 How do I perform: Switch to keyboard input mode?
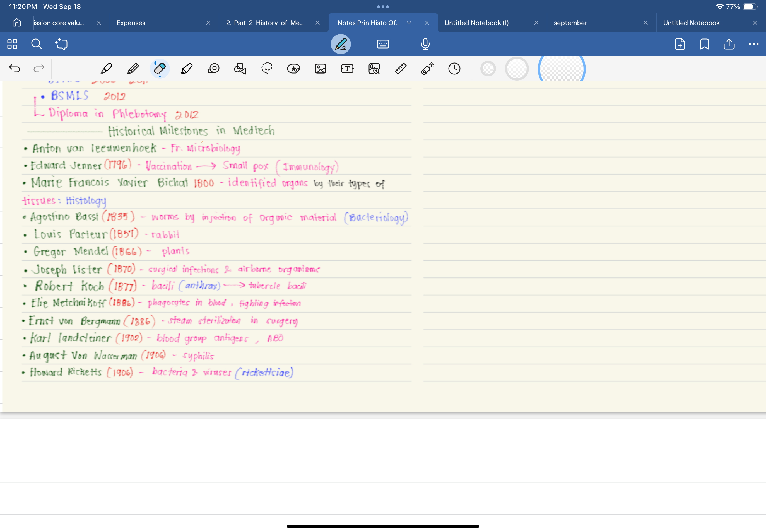(383, 44)
